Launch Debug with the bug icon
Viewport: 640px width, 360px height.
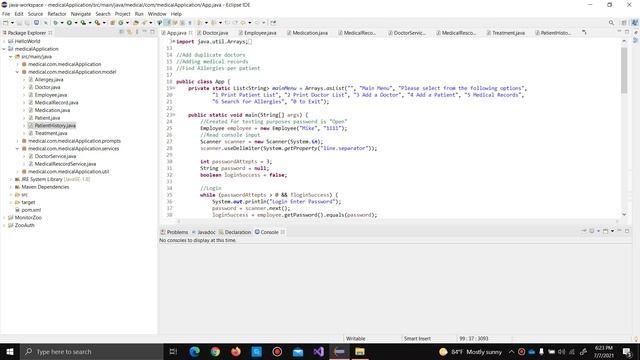pyautogui.click(x=56, y=23)
